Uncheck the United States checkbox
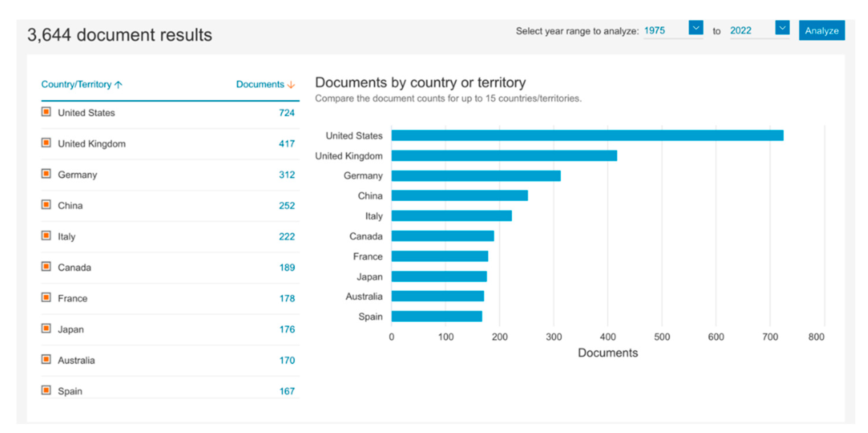This screenshot has height=433, width=868. 46,112
